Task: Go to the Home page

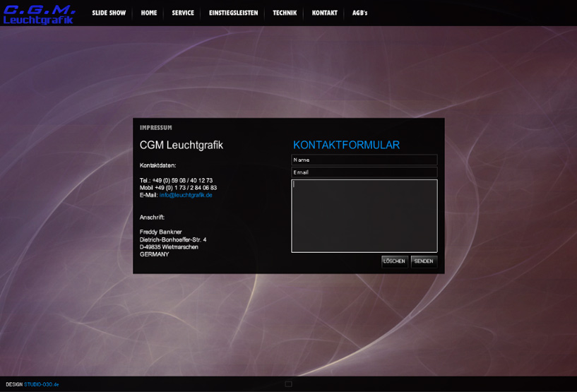Action: click(149, 13)
